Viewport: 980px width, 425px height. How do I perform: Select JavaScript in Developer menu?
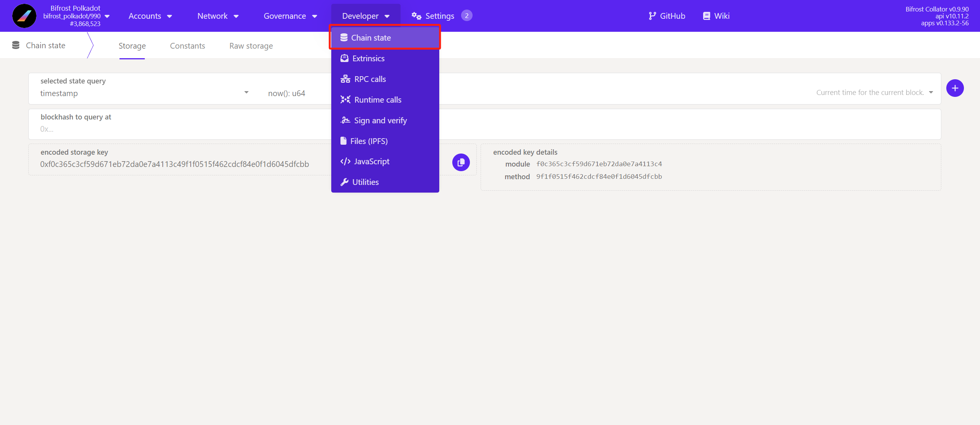pyautogui.click(x=371, y=162)
